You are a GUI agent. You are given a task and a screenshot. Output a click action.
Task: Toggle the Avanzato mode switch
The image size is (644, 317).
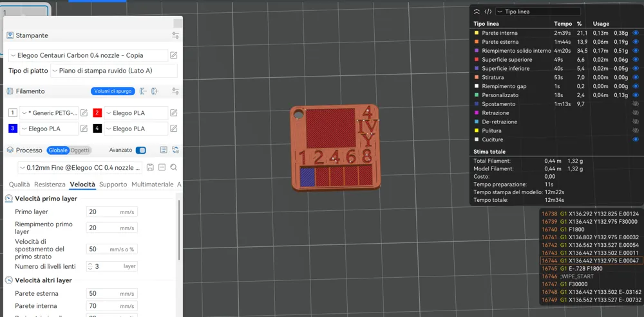(x=140, y=150)
